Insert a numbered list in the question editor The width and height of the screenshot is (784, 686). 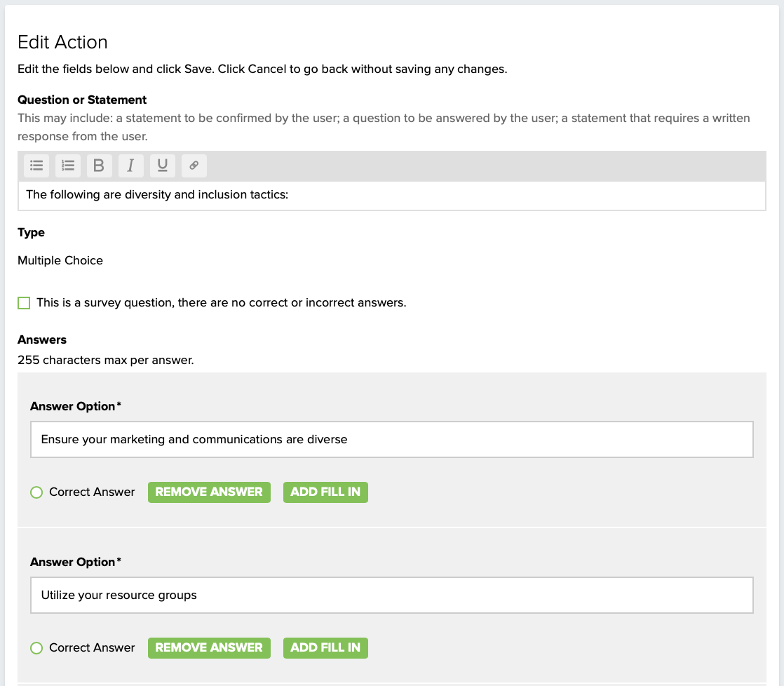point(68,166)
